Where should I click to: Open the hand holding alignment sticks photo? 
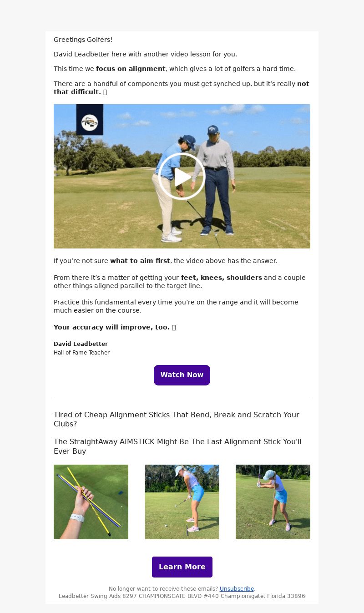tap(91, 502)
